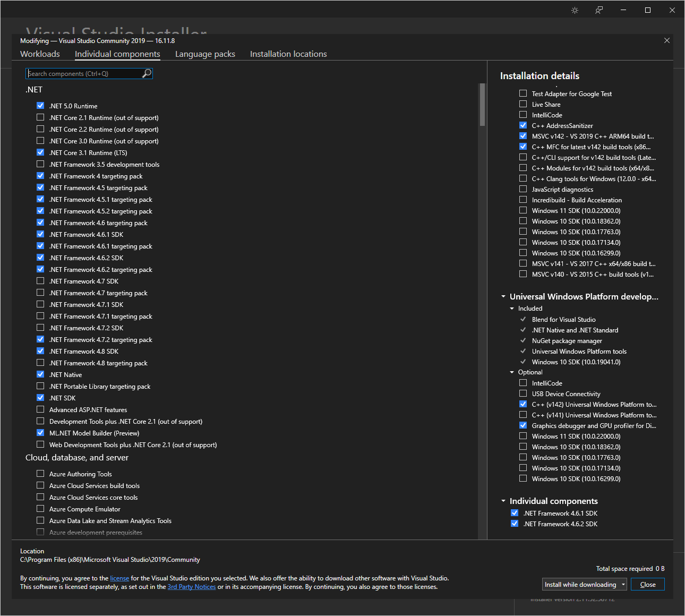Uncheck .NET Core 3.1 Runtime (LTS)
Viewport: 685px width, 616px height.
[x=40, y=152]
